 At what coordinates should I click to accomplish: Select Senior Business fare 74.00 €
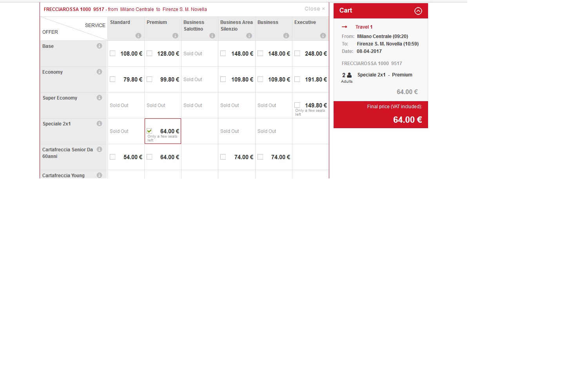pos(260,157)
